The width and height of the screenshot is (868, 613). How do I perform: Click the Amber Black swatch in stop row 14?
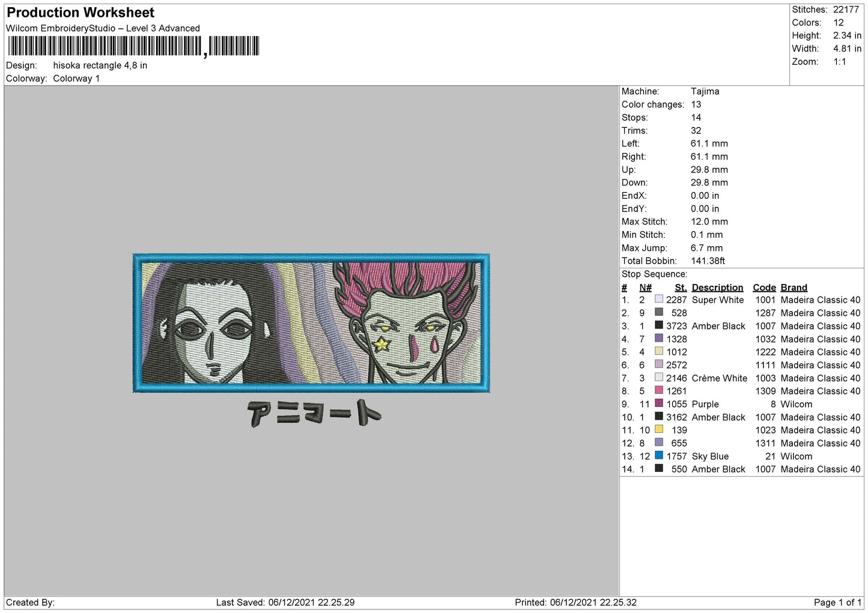click(659, 468)
